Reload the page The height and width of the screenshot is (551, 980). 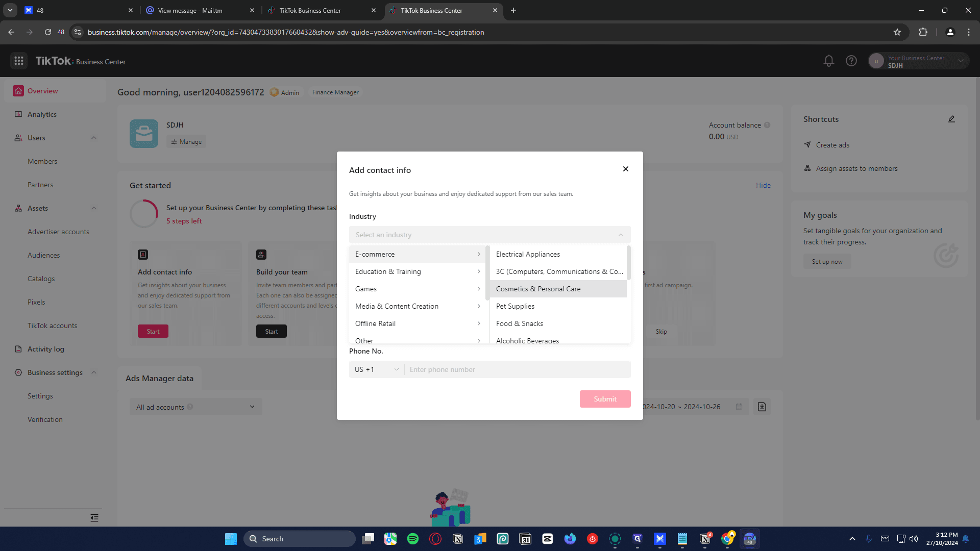pyautogui.click(x=48, y=32)
